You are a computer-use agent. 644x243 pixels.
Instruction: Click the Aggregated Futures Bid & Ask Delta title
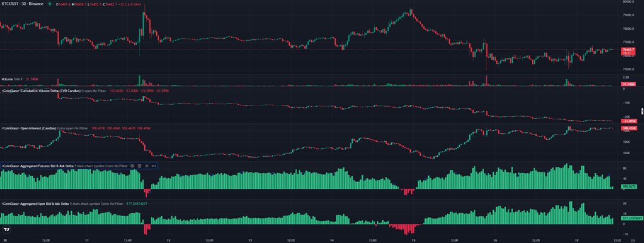38,166
